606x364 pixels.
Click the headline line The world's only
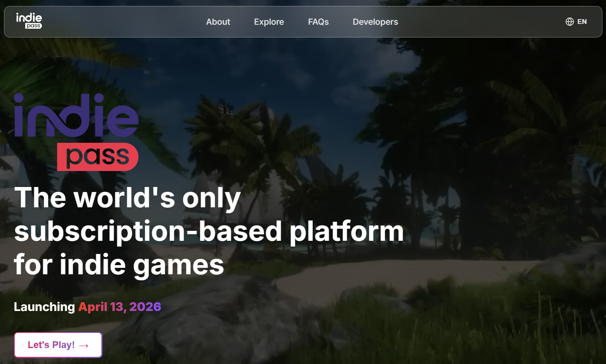tap(127, 198)
